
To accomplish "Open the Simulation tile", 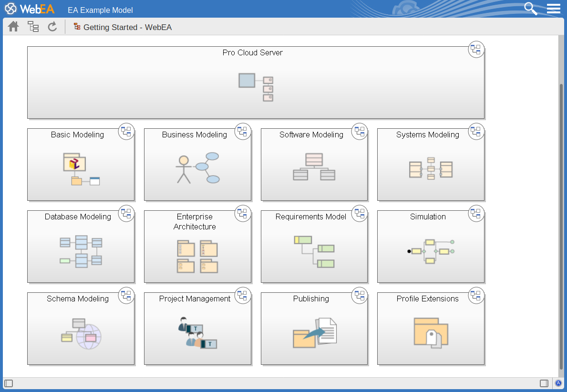I will point(431,247).
